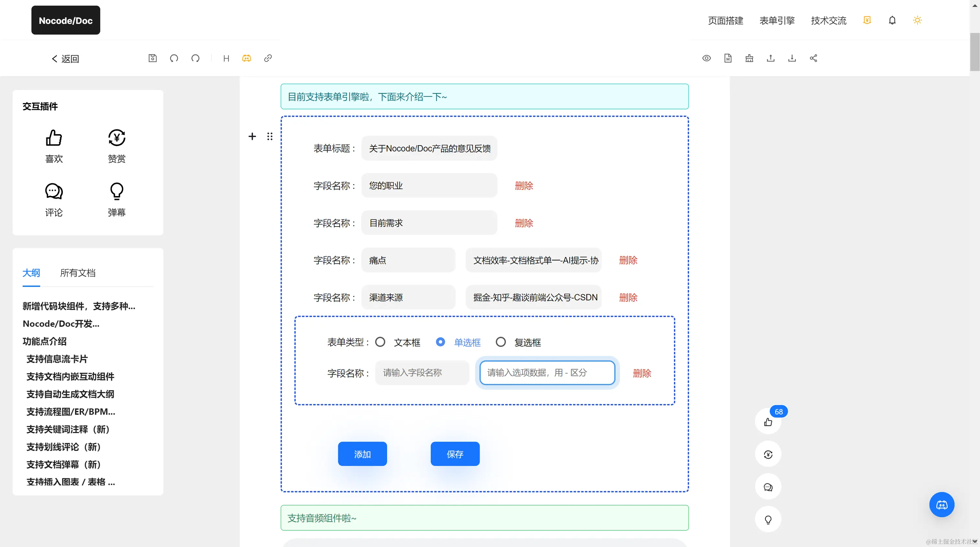Switch to the 所有文档 tab

point(77,273)
